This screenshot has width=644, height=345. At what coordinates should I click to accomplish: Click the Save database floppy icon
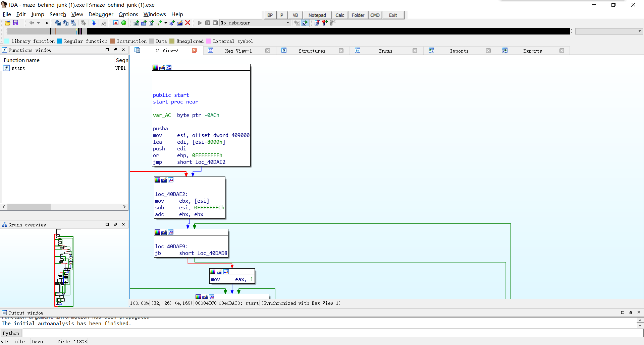click(15, 23)
